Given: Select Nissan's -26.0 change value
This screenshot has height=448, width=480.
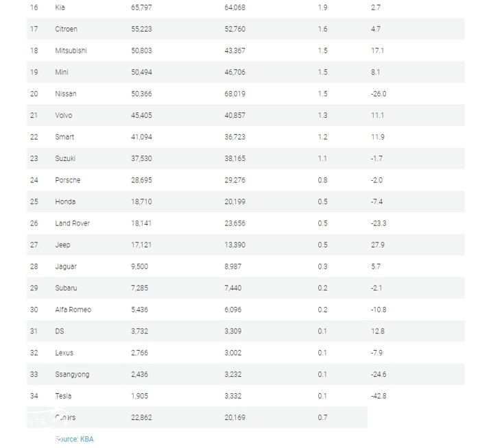Looking at the screenshot, I should [379, 94].
